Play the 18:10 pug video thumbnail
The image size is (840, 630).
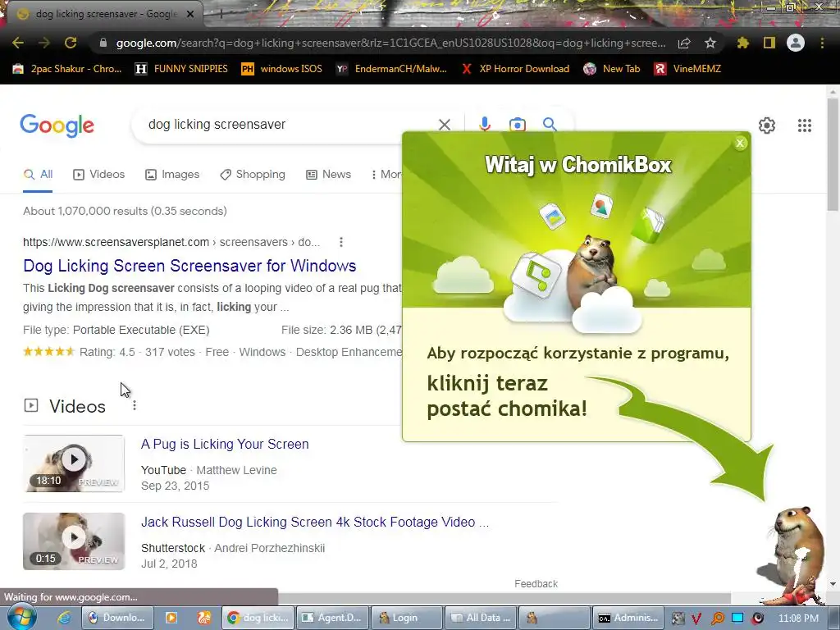[x=74, y=464]
